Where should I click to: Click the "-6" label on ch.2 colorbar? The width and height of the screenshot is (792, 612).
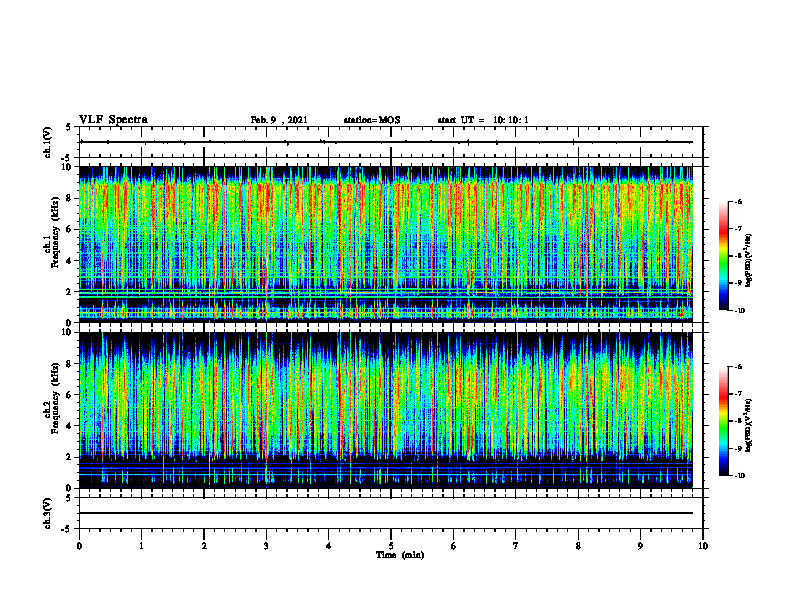click(x=738, y=367)
